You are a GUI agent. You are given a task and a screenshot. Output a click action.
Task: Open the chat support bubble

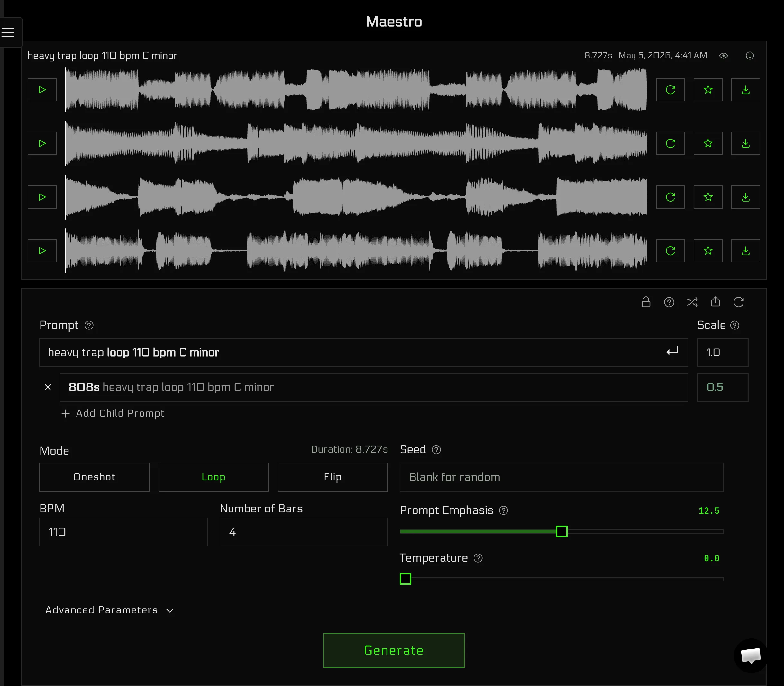(x=750, y=655)
